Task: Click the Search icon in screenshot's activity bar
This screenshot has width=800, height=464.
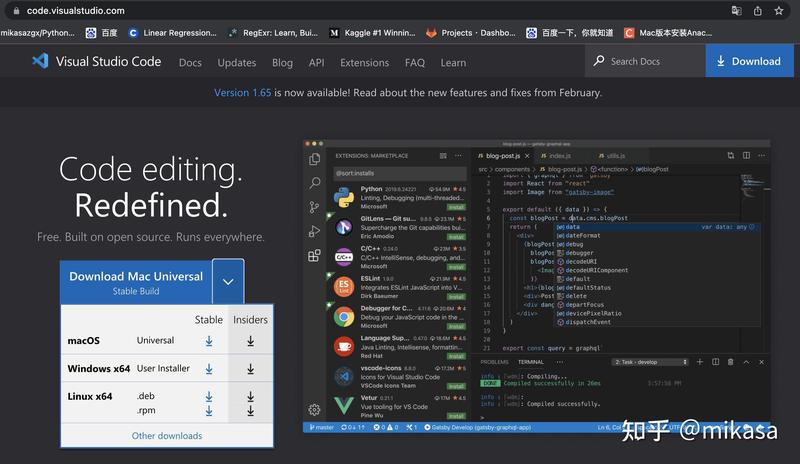Action: 315,183
